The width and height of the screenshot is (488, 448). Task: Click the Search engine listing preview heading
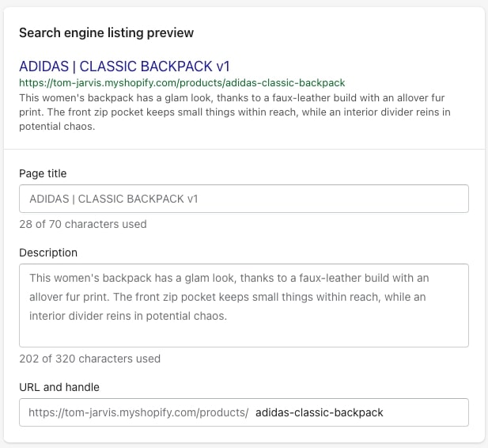[x=106, y=32]
